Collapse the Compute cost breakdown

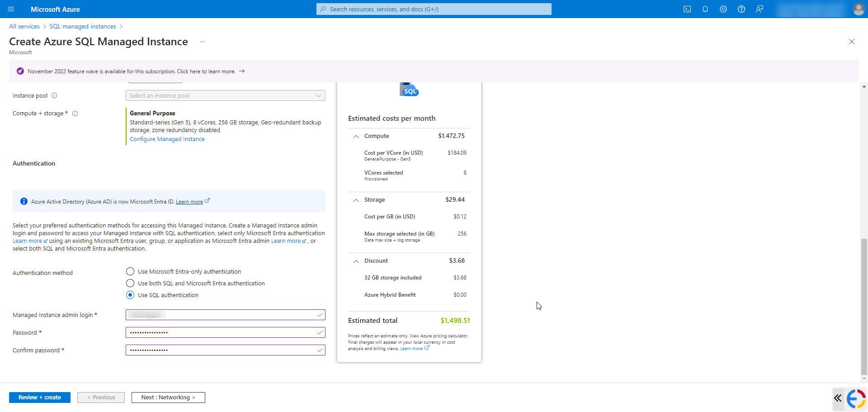point(356,137)
